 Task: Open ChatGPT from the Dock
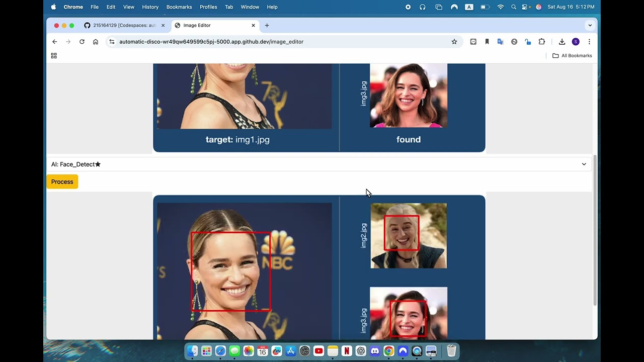coord(361,351)
